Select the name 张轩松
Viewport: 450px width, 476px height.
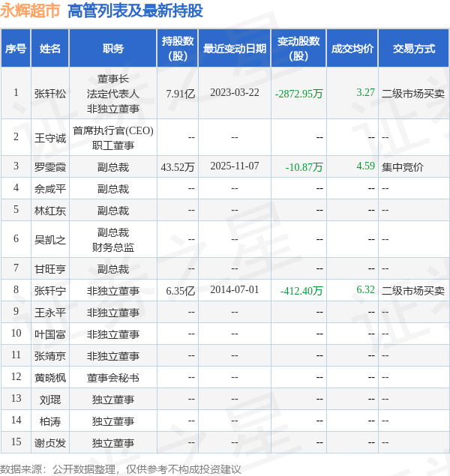pyautogui.click(x=50, y=94)
